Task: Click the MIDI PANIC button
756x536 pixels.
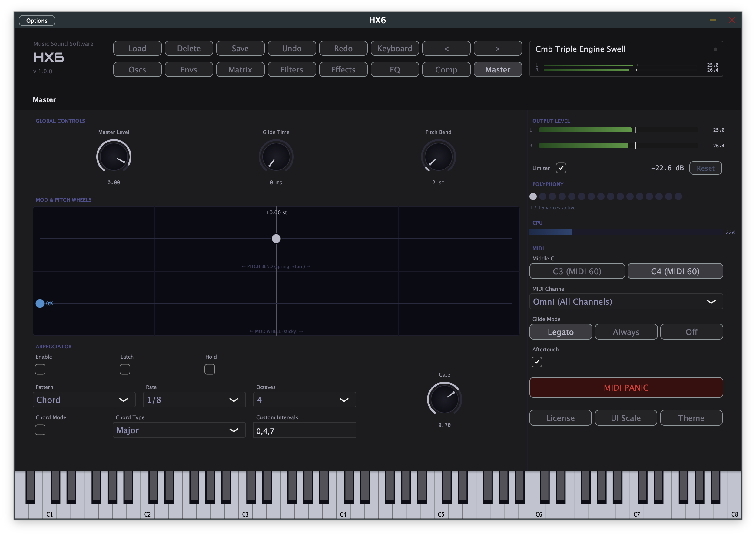Action: [626, 387]
